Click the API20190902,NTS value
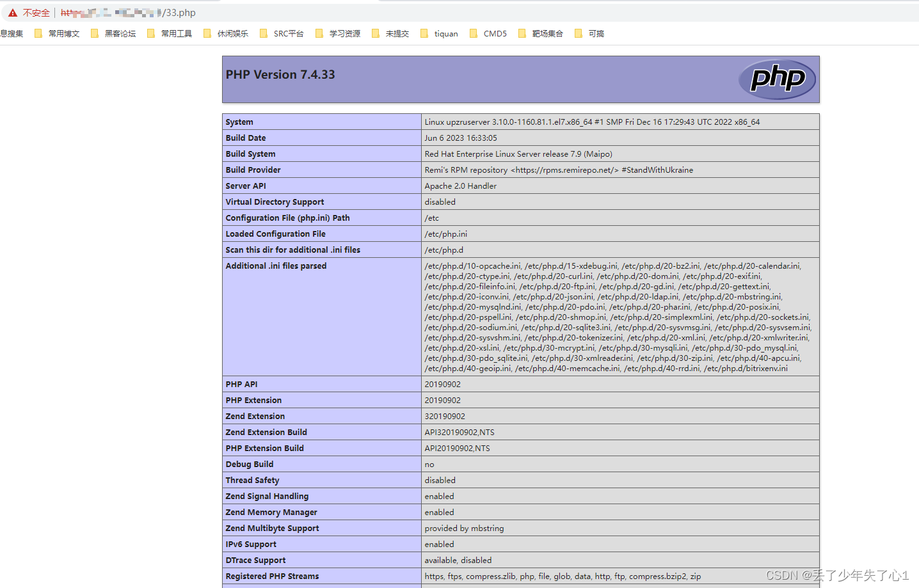This screenshot has height=588, width=919. (x=457, y=449)
